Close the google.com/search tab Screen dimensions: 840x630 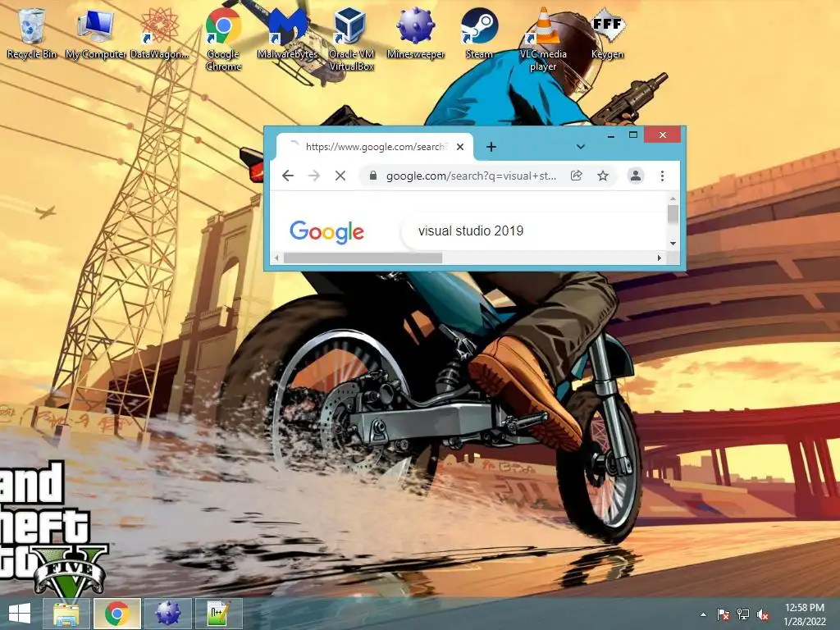point(460,147)
